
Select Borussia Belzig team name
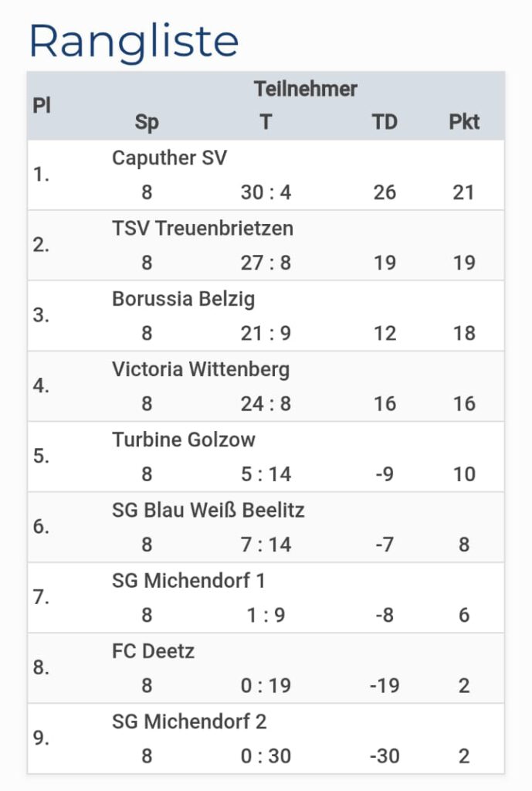pos(183,299)
